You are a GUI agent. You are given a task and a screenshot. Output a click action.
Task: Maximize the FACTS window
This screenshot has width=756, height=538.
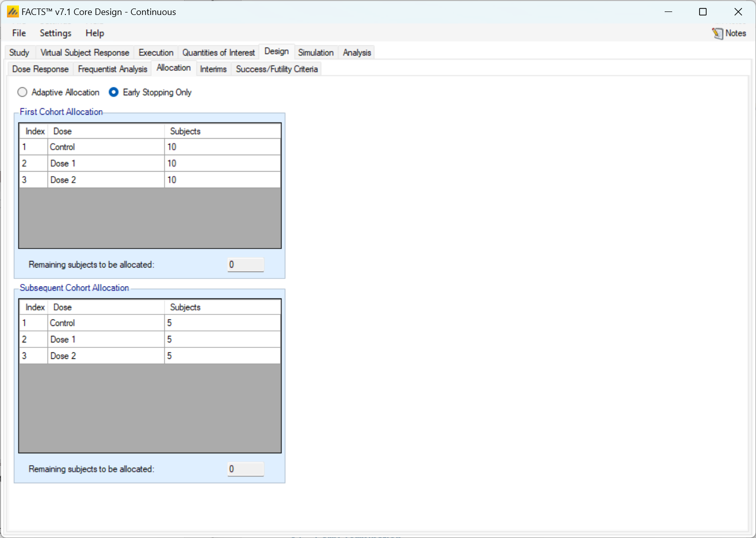pyautogui.click(x=703, y=12)
